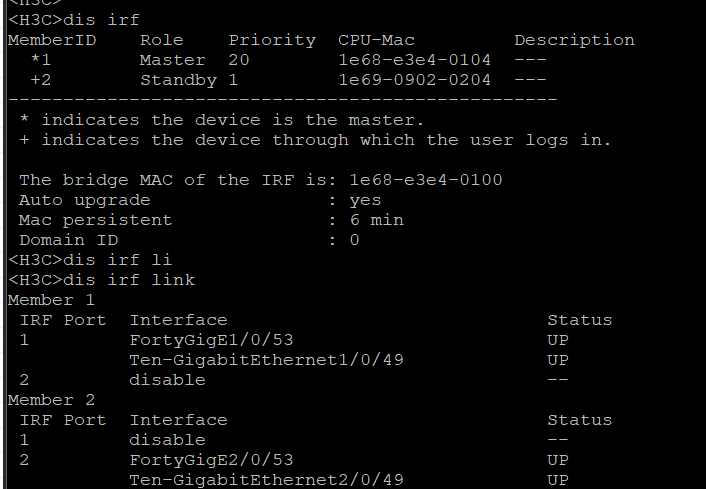This screenshot has height=489, width=706.
Task: Select the Standby role text
Action: pos(178,80)
